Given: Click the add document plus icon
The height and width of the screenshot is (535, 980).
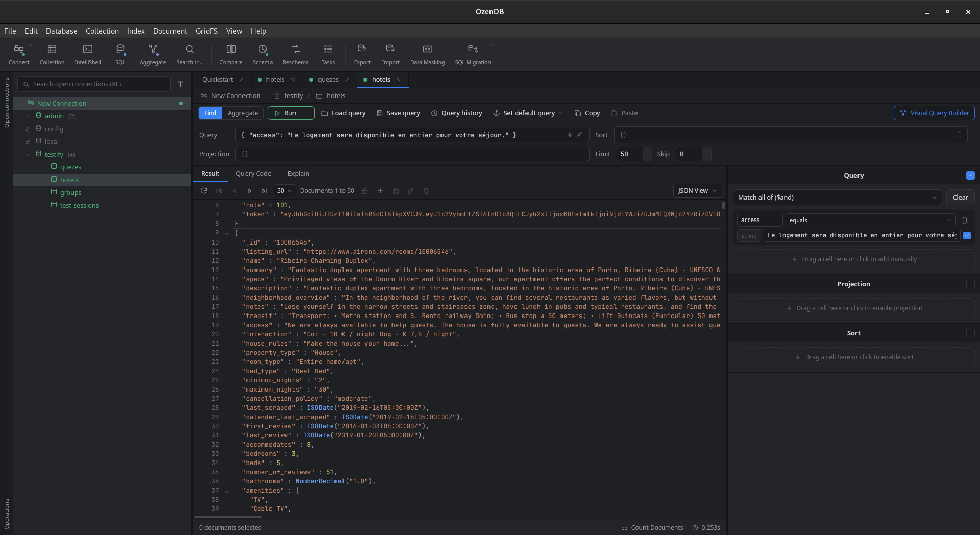Looking at the screenshot, I should pos(380,191).
